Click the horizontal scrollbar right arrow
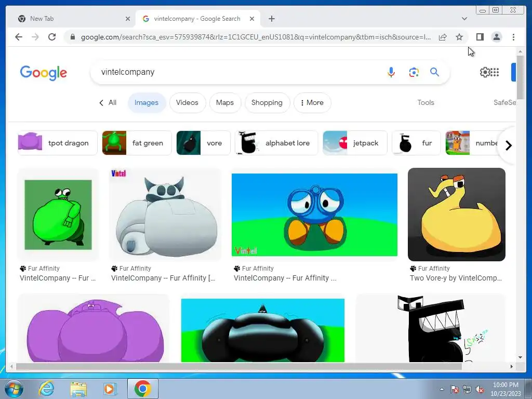 pyautogui.click(x=512, y=366)
